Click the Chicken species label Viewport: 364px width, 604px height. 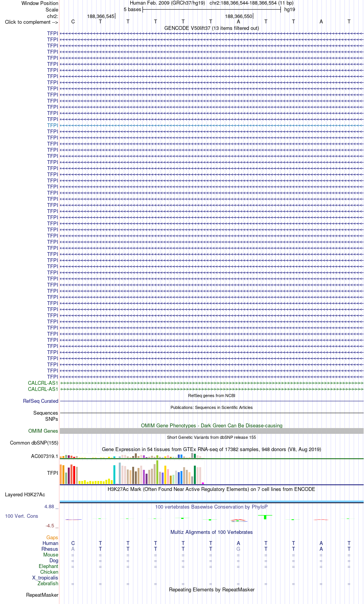[x=49, y=572]
